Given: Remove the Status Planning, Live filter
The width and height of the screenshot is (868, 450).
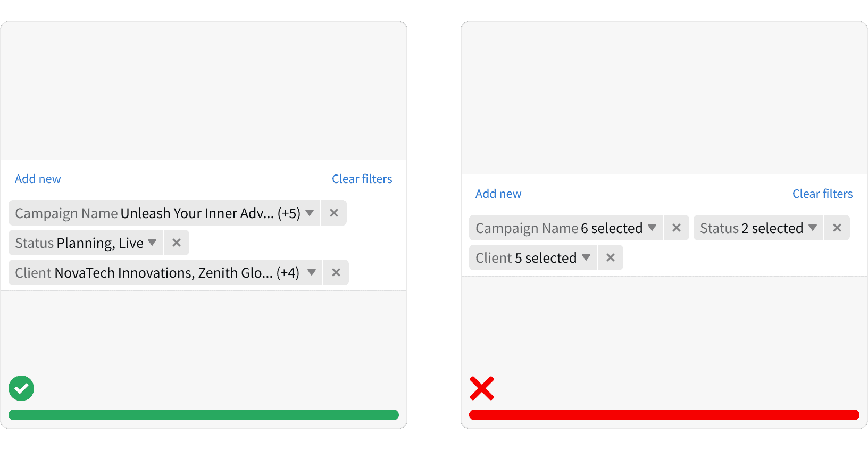Looking at the screenshot, I should (x=177, y=243).
